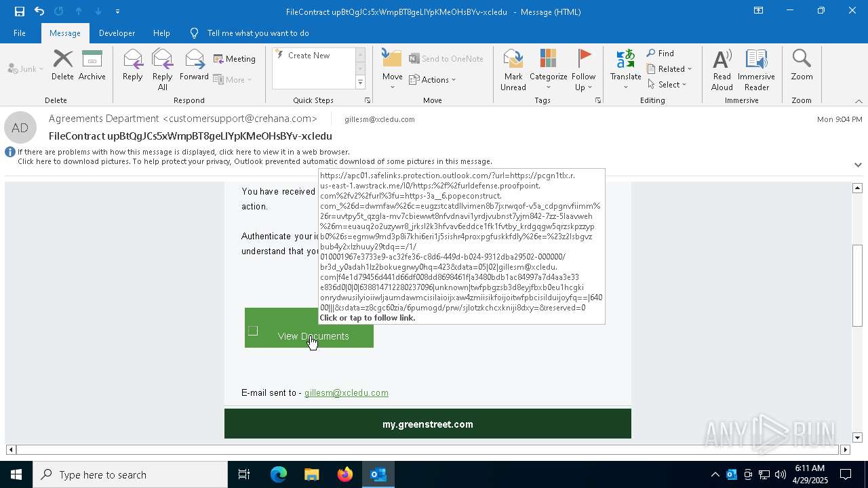The height and width of the screenshot is (488, 868).
Task: Open the Select dropdown
Action: coord(667,85)
